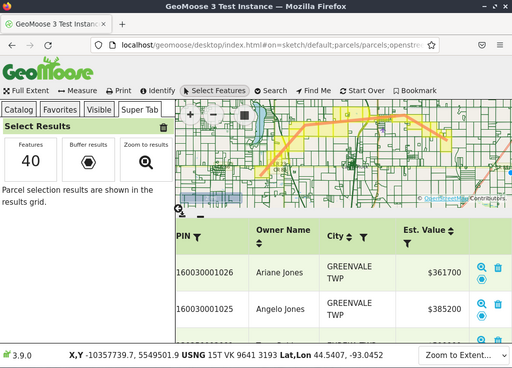Clear Select Results with trash icon
Image resolution: width=512 pixels, height=368 pixels.
pyautogui.click(x=163, y=127)
